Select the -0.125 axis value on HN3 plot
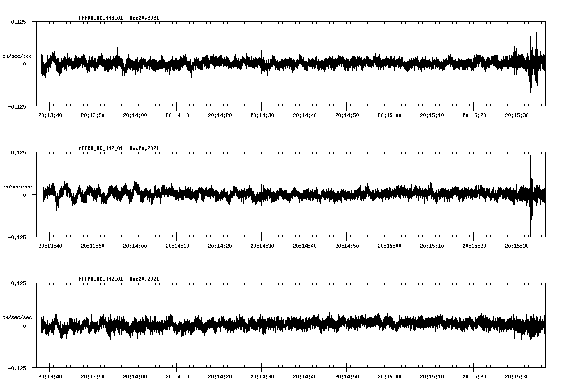 point(17,106)
